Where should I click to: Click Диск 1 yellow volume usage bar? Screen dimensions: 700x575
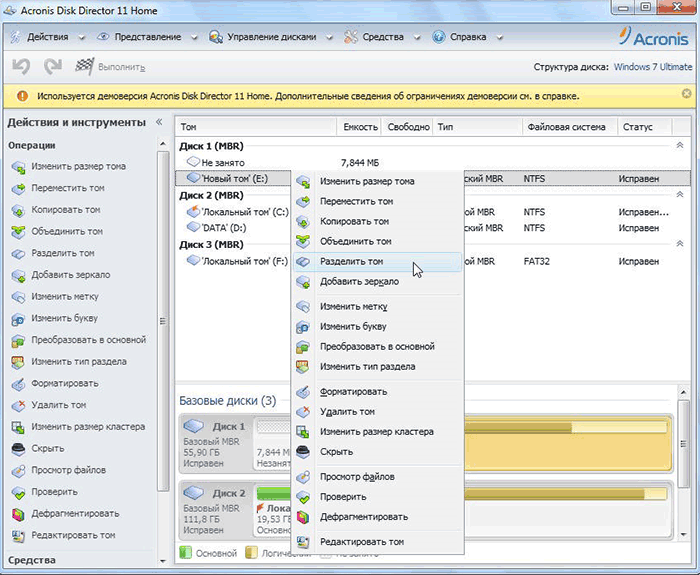tap(566, 428)
